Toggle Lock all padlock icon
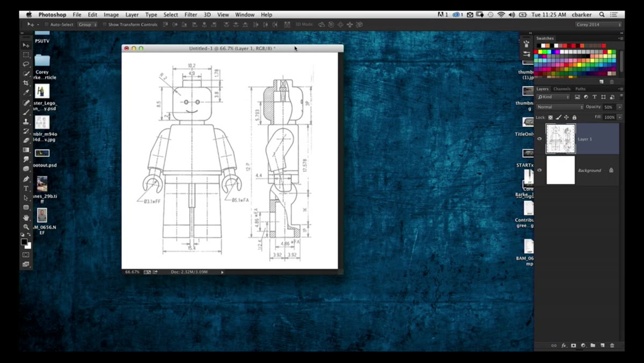Screen dimensions: 644x363 (x=574, y=117)
